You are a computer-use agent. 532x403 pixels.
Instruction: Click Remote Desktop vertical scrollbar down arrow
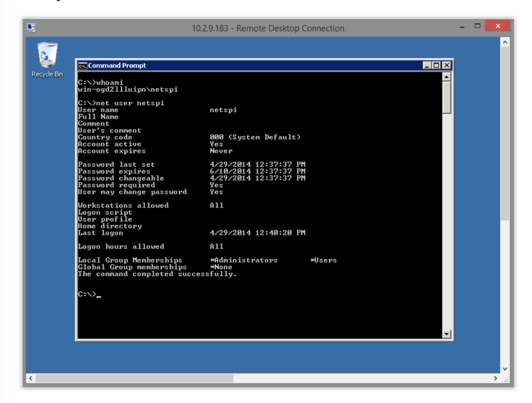click(505, 369)
